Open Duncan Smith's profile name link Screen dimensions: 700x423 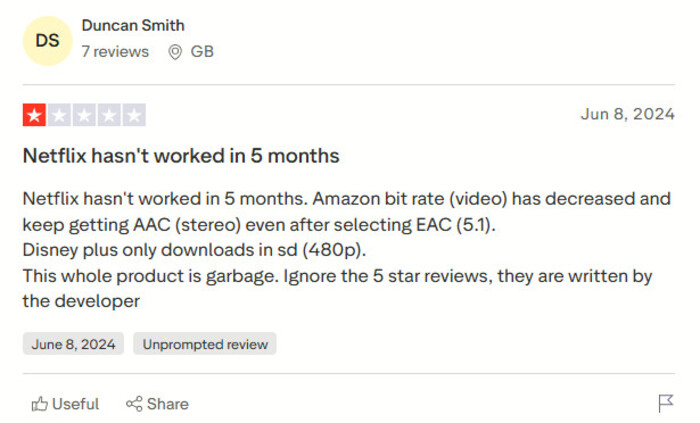[x=133, y=26]
